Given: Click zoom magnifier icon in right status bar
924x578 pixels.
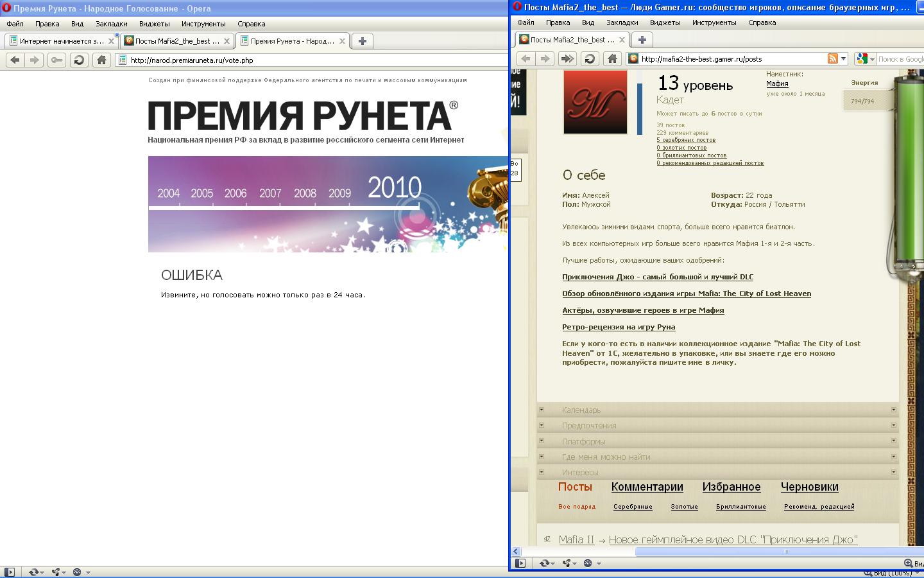Looking at the screenshot, I should [908, 563].
